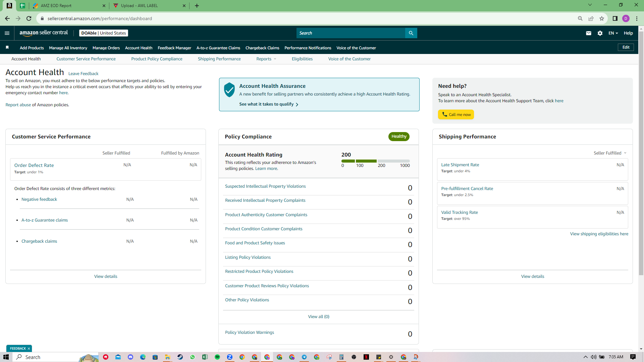Change Seller Fulfilled shipping dropdown
This screenshot has height=362, width=644.
[610, 153]
